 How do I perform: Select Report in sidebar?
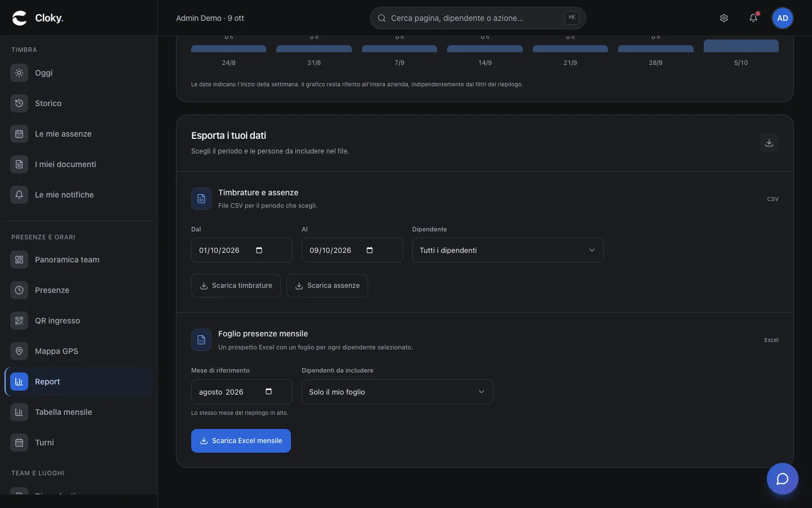coord(78,382)
